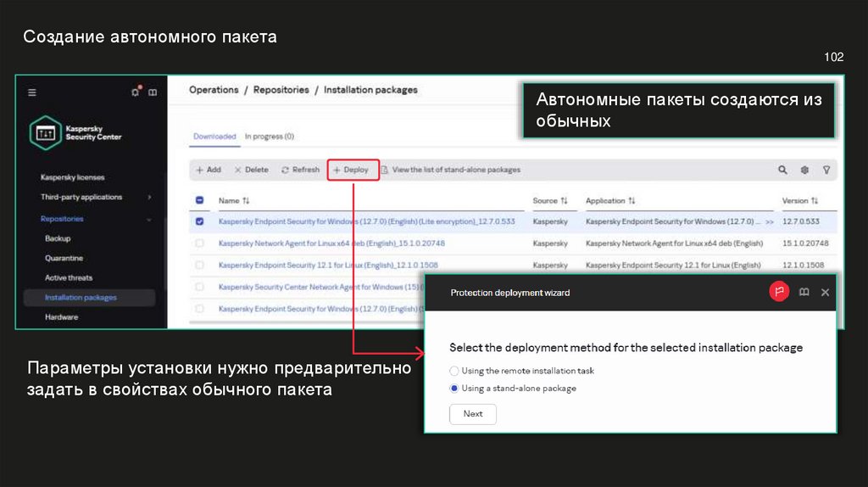
Task: Open Backup in sidebar
Action: [x=58, y=238]
